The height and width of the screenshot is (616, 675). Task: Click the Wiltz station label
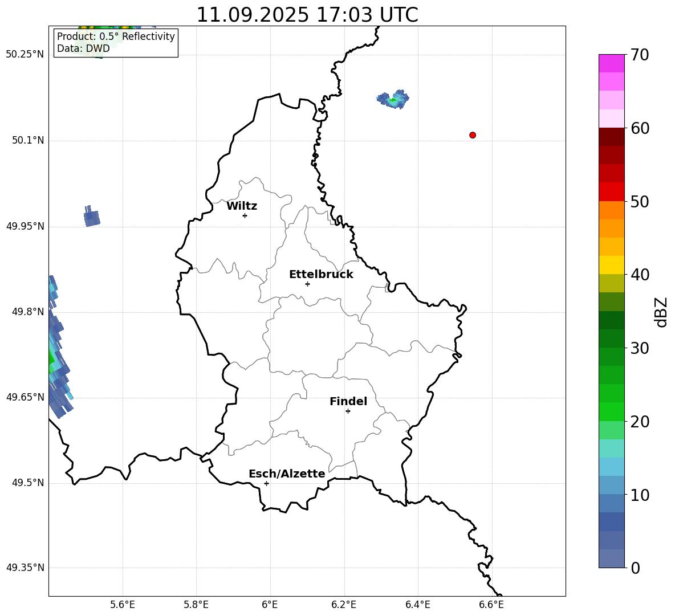242,206
